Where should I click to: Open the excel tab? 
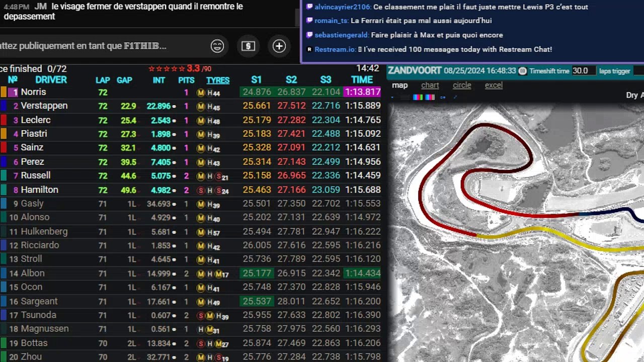point(494,85)
